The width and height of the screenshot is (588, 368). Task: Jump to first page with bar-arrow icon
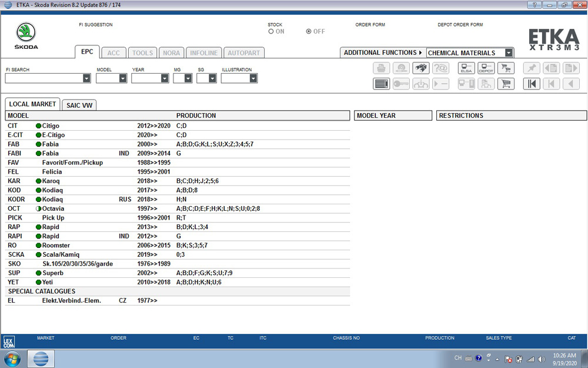click(x=532, y=84)
